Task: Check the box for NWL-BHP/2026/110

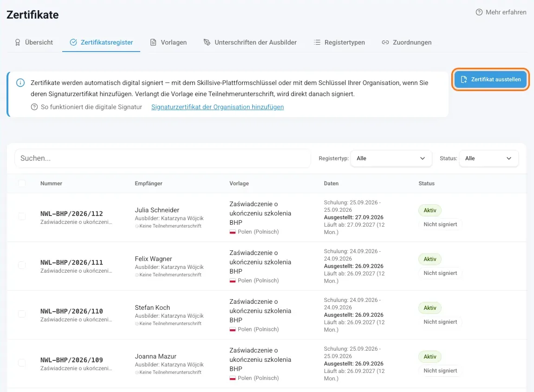Action: 22,314
